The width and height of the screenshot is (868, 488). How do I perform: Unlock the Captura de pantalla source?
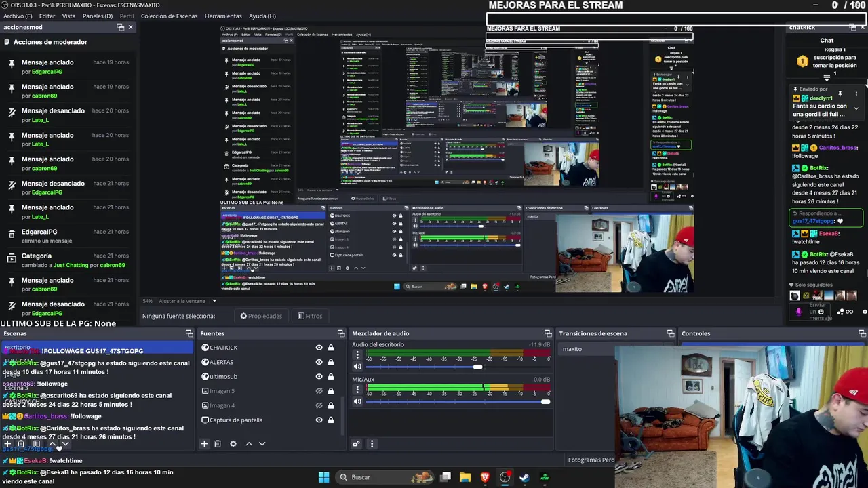(331, 420)
